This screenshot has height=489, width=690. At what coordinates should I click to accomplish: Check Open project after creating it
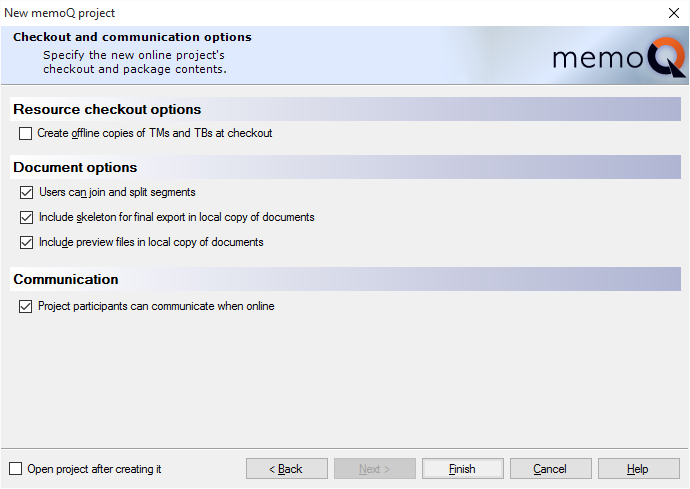point(15,469)
